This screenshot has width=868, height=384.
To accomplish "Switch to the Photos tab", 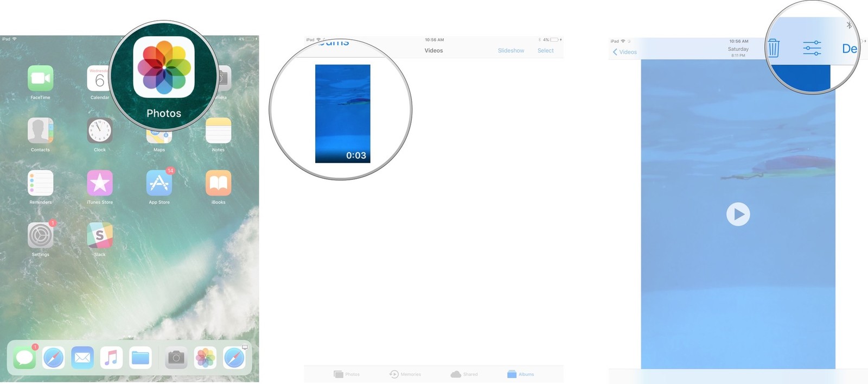I will [347, 374].
